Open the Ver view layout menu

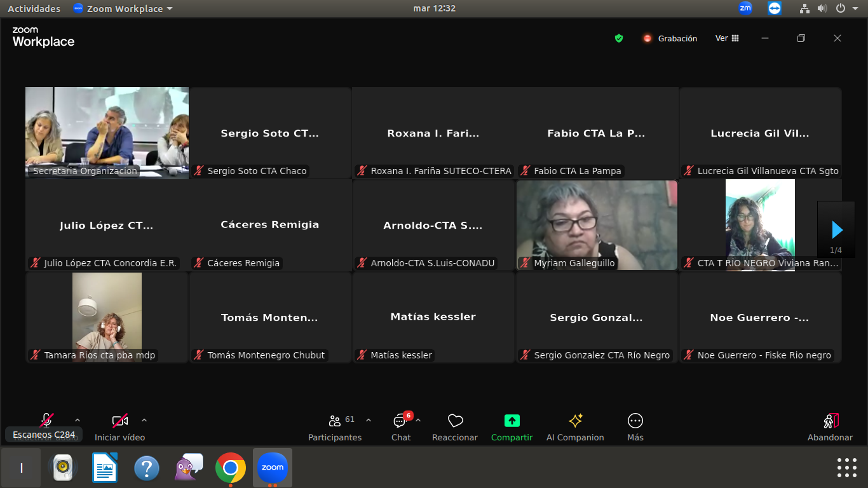(727, 38)
